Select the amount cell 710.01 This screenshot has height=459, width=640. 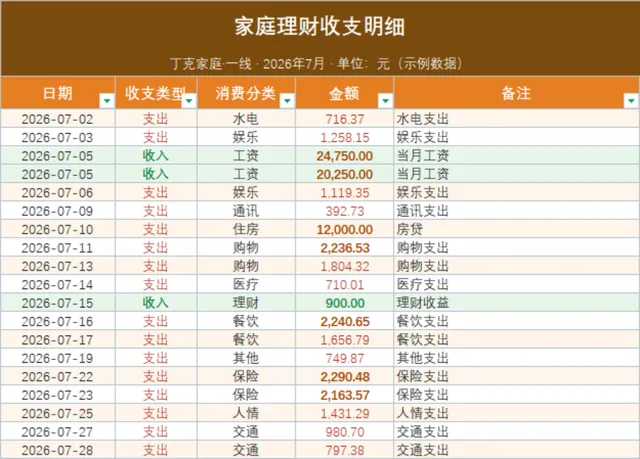coord(344,284)
